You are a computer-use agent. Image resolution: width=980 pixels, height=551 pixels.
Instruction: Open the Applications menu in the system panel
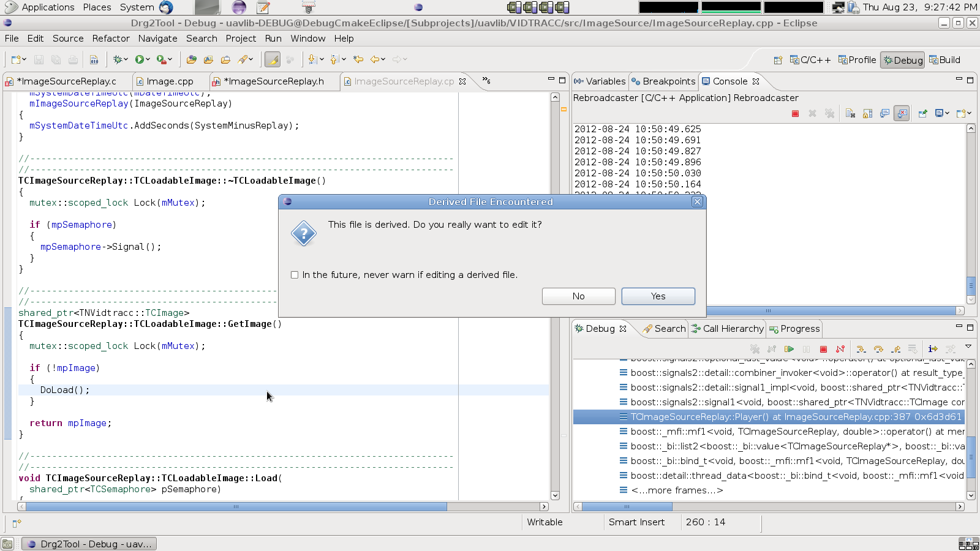[x=48, y=7]
